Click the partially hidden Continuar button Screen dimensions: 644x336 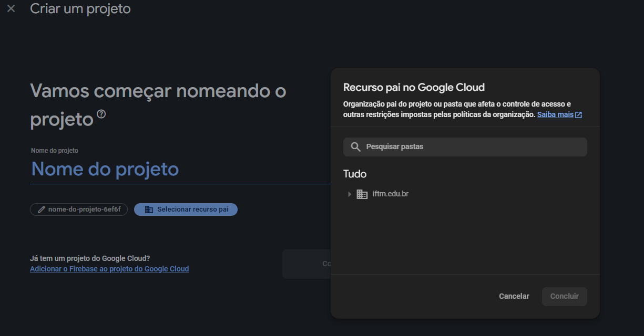(x=307, y=264)
